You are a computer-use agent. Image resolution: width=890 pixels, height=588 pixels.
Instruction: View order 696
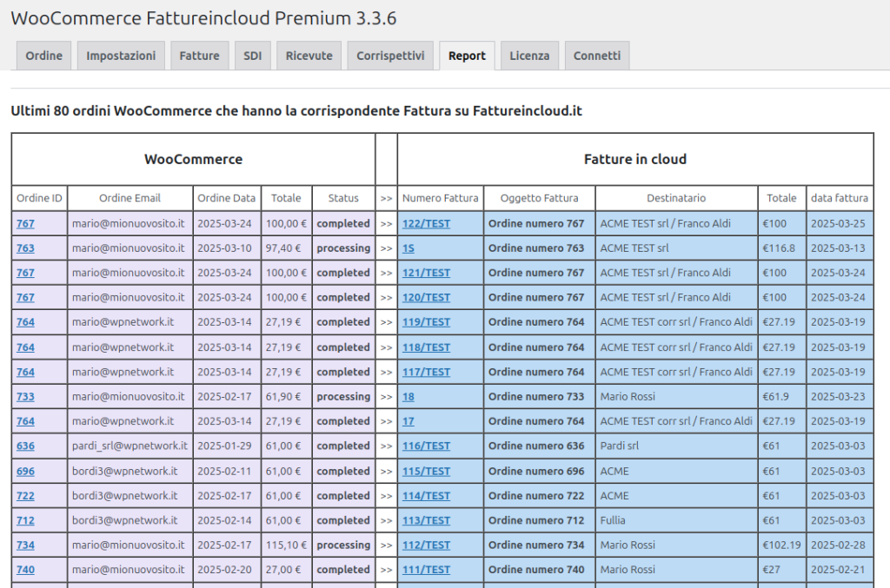[25, 472]
